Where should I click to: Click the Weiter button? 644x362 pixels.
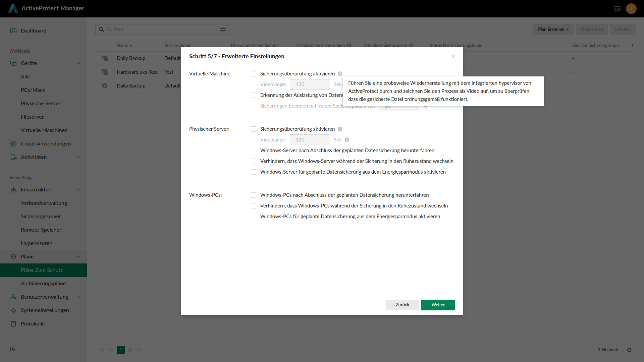438,305
